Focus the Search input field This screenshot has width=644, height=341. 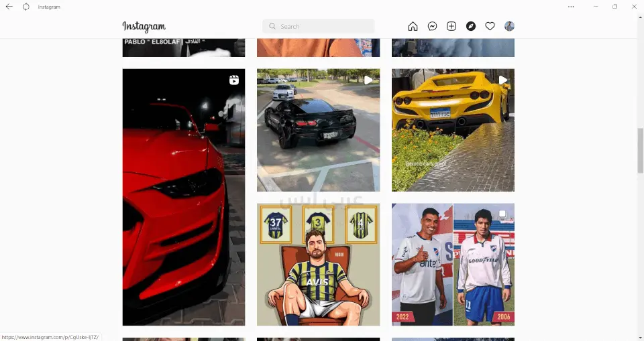point(318,26)
